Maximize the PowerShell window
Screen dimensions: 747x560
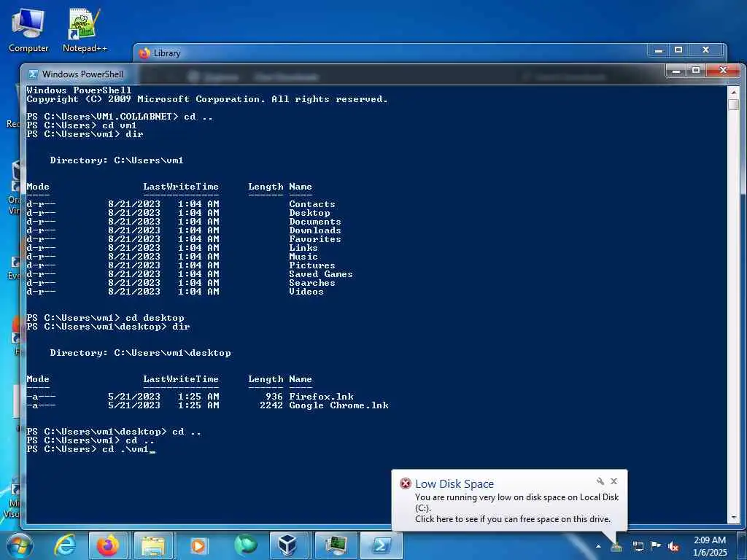coord(695,71)
